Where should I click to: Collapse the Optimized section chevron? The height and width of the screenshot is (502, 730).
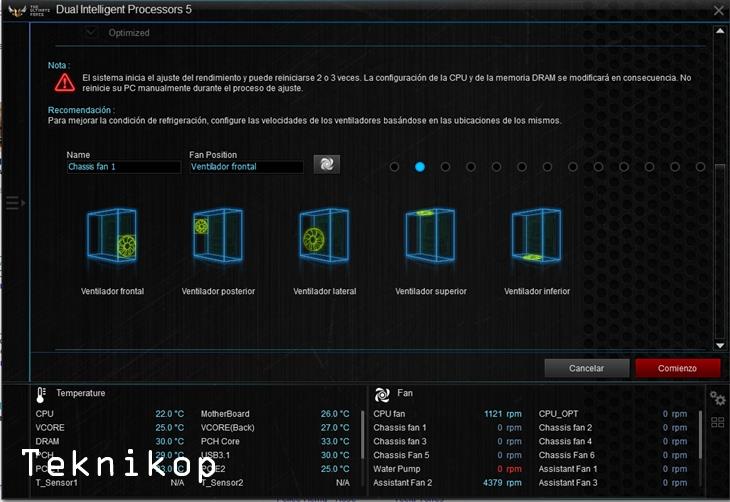(92, 33)
